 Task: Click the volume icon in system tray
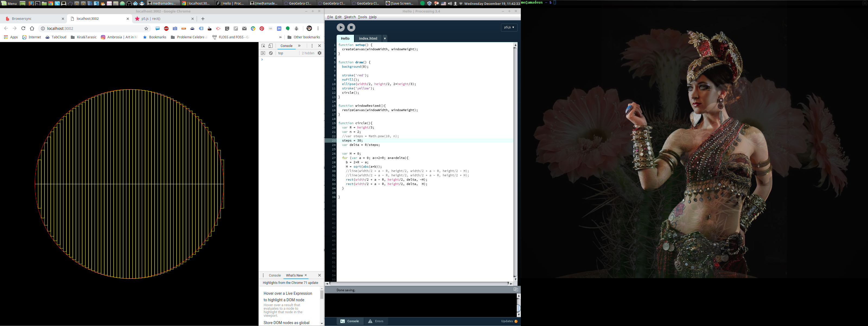449,3
